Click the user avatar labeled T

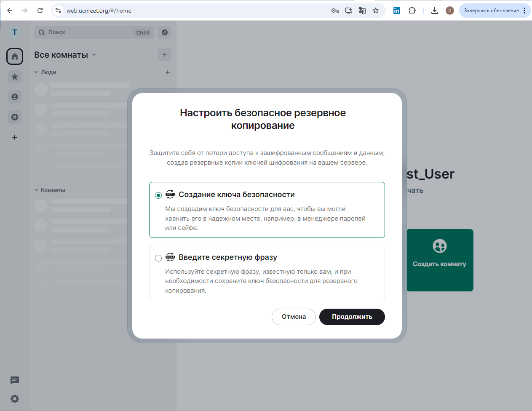[14, 32]
